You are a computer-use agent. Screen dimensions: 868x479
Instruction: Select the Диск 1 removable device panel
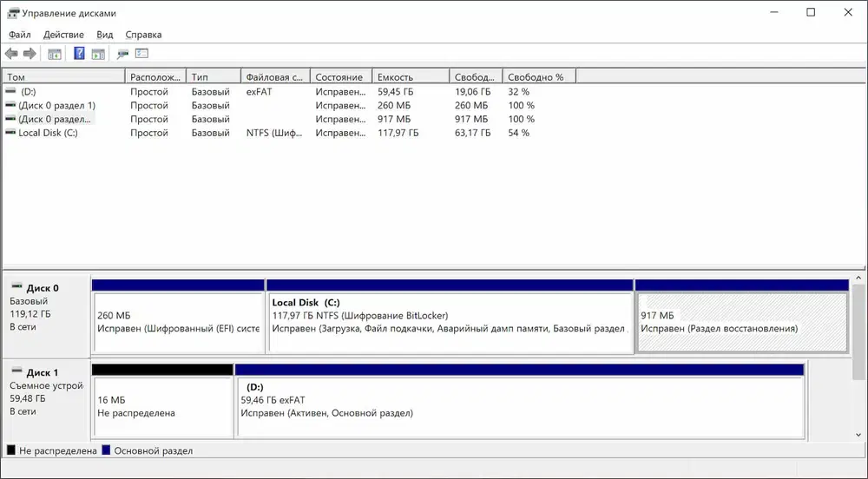pyautogui.click(x=47, y=399)
